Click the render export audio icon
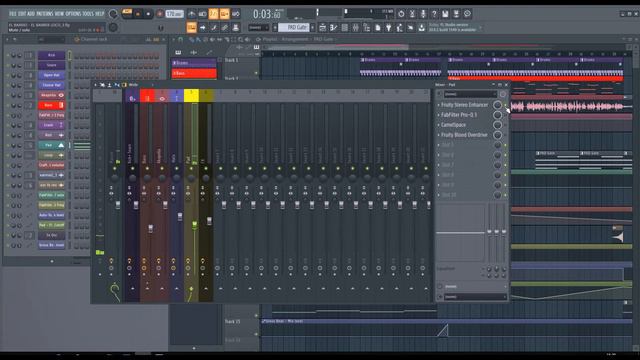Viewport: 640px width, 360px height. pyautogui.click(x=456, y=14)
